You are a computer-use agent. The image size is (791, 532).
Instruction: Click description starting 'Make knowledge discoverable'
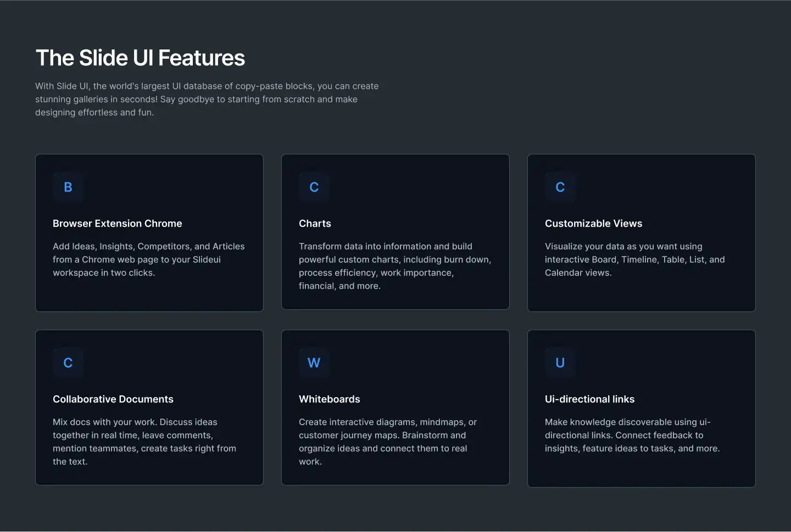pos(632,435)
